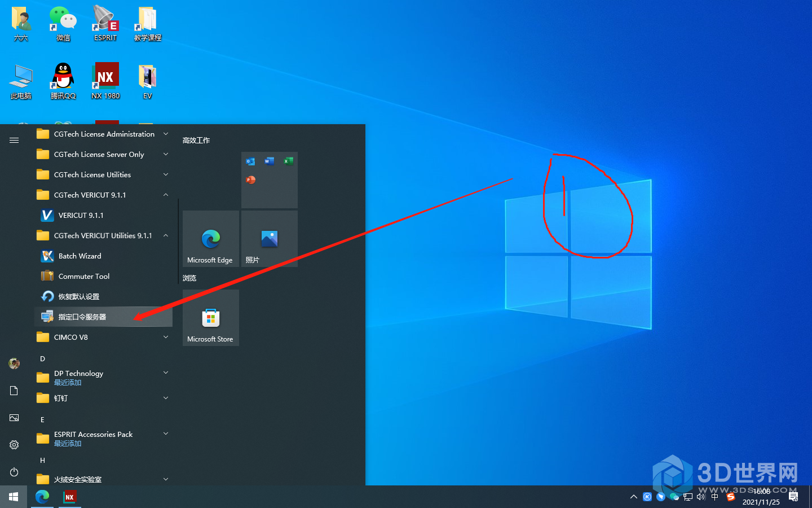Open Settings gear in Start sidebar
This screenshot has width=812, height=508.
tap(14, 445)
